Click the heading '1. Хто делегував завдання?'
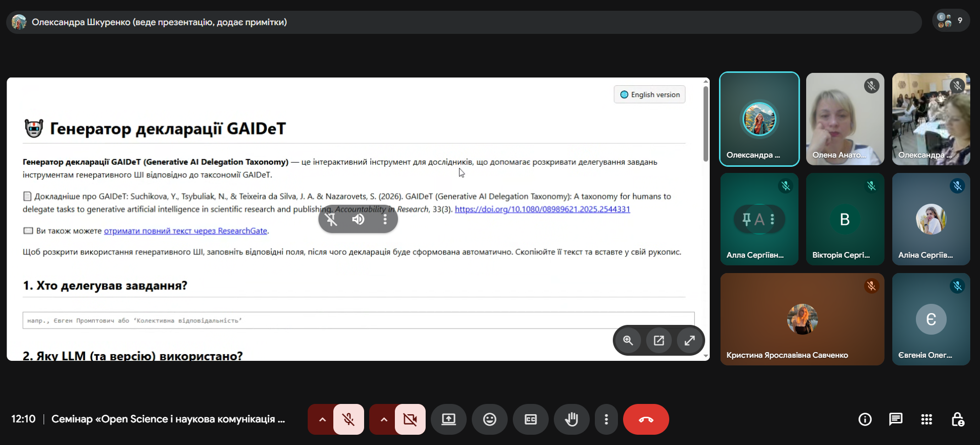 click(x=105, y=285)
